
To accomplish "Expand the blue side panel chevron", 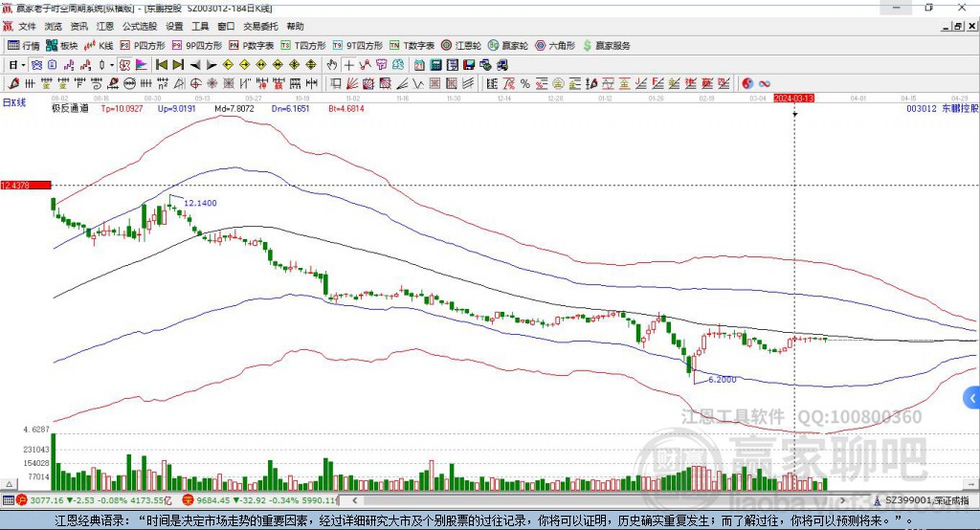I will [972, 398].
